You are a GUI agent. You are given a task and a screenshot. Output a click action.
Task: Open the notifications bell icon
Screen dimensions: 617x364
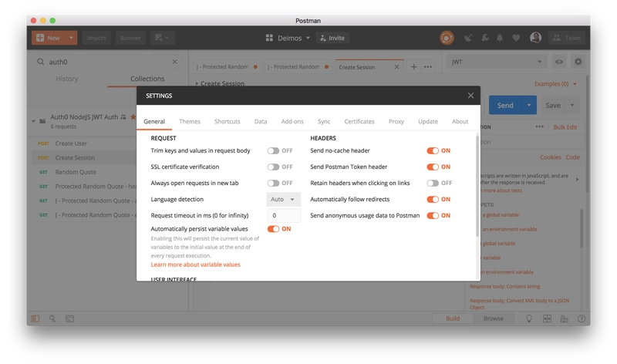[500, 38]
